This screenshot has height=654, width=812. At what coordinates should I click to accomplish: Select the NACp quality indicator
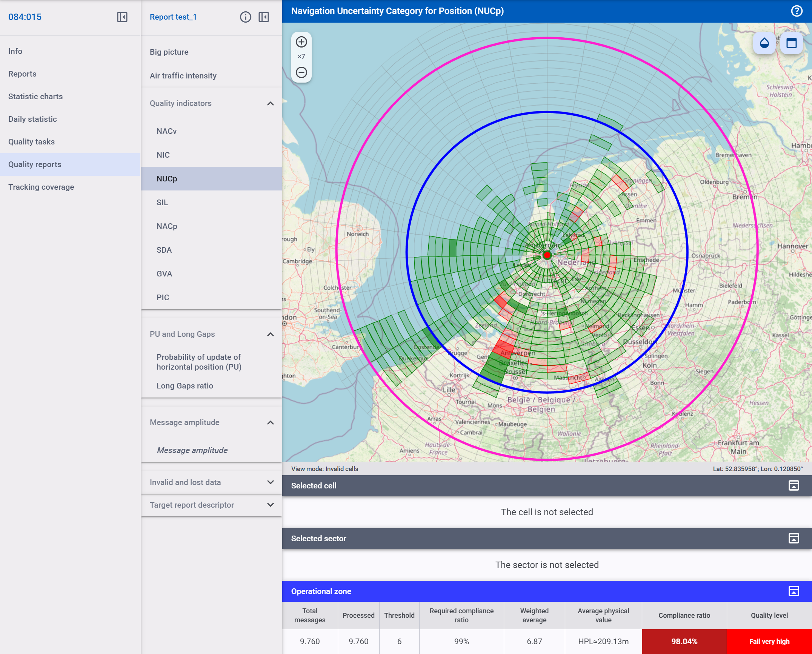[167, 226]
